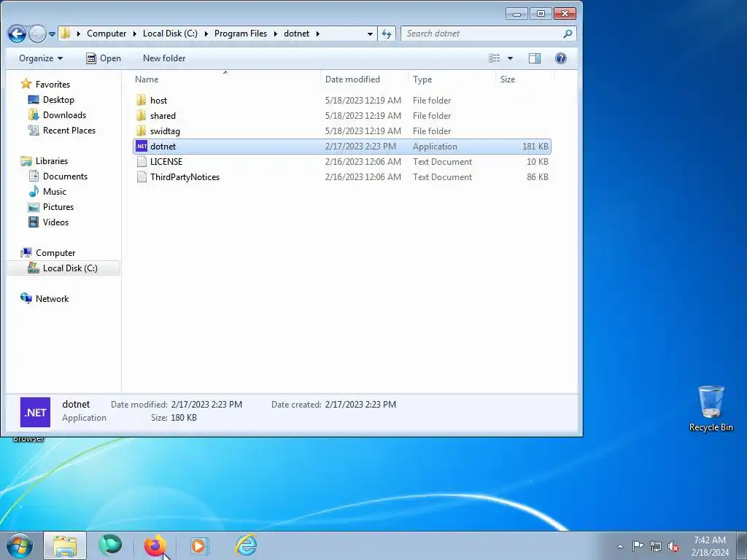
Task: Sort by the Size column header
Action: pyautogui.click(x=525, y=79)
